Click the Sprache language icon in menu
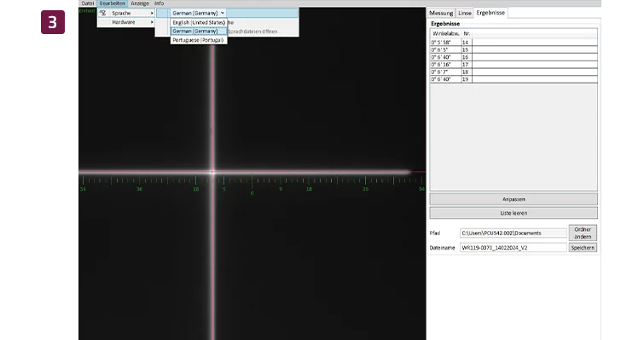 102,13
